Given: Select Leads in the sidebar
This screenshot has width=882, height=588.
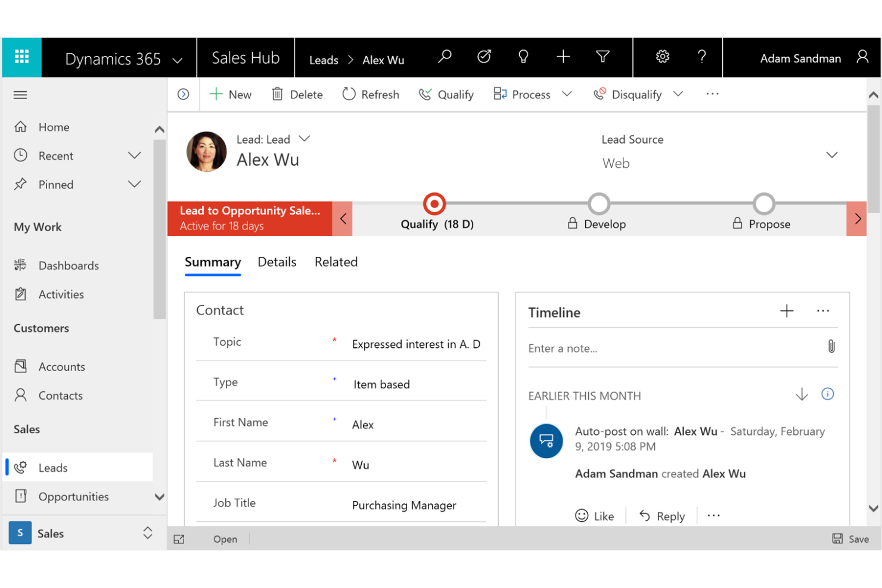Looking at the screenshot, I should coord(77,468).
